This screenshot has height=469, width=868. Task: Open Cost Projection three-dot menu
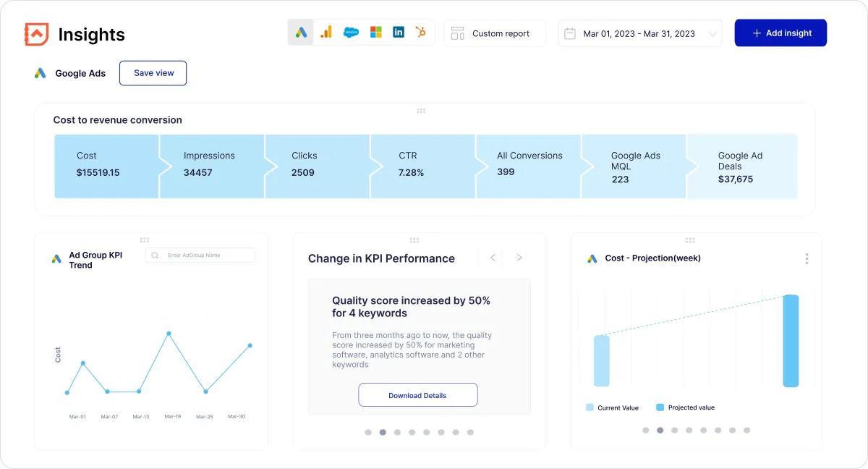click(807, 258)
